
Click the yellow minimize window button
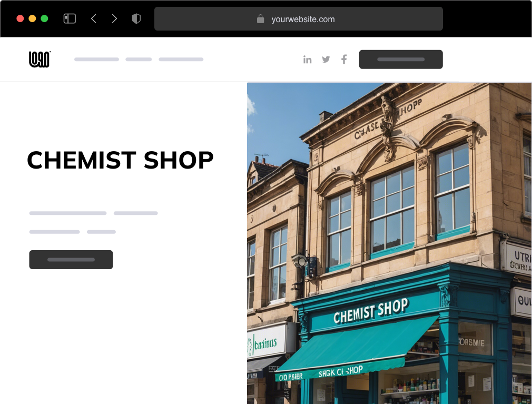coord(32,18)
